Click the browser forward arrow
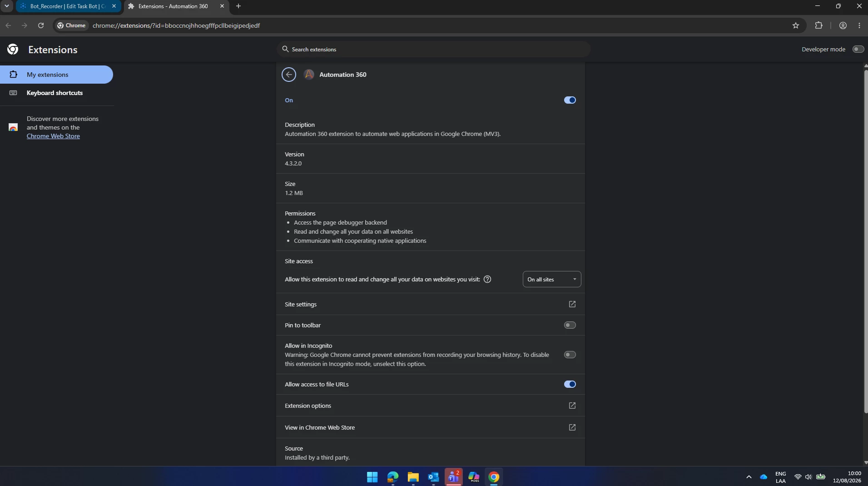The width and height of the screenshot is (868, 486). (25, 25)
